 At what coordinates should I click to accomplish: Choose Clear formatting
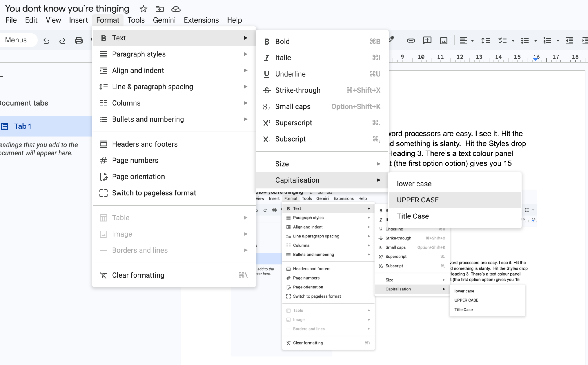click(174, 275)
